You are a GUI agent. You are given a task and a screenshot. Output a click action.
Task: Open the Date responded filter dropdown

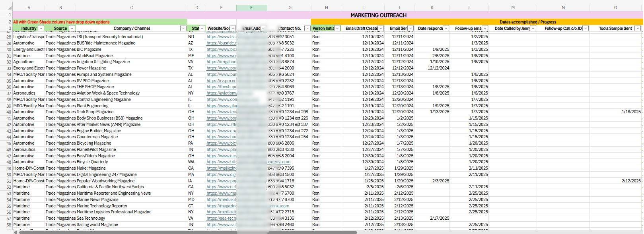click(x=446, y=28)
